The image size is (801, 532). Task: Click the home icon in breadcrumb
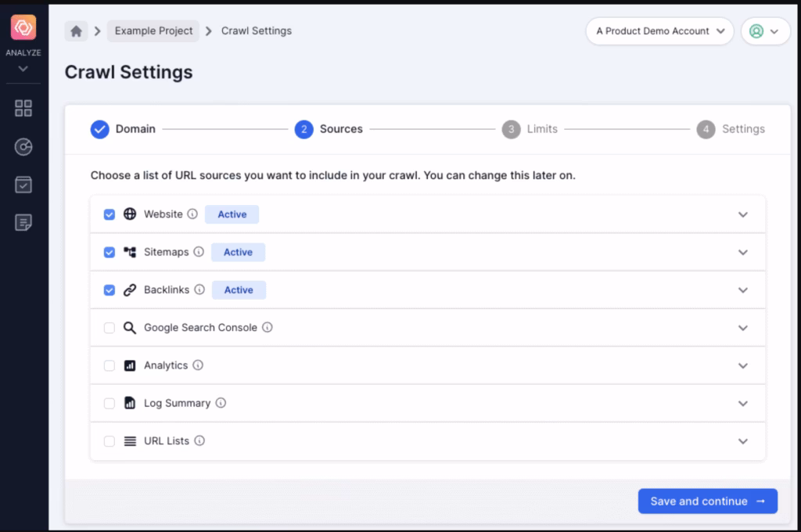tap(76, 31)
